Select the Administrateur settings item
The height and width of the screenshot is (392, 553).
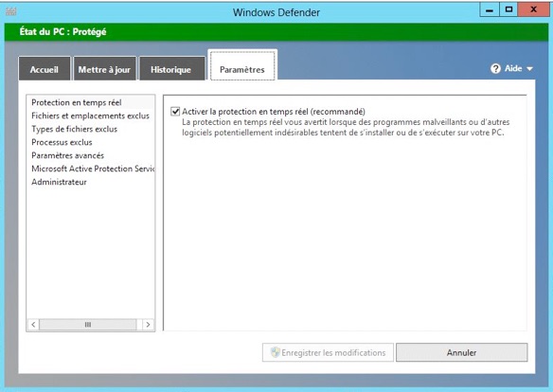(x=90, y=182)
